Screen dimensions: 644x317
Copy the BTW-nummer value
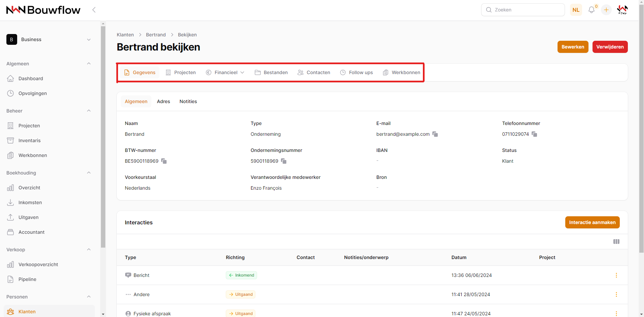(164, 161)
